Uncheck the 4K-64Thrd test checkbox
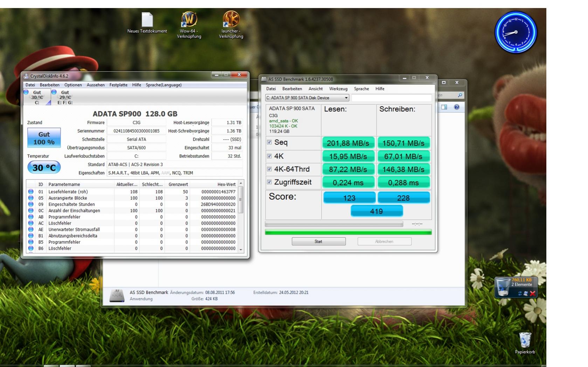 click(269, 169)
